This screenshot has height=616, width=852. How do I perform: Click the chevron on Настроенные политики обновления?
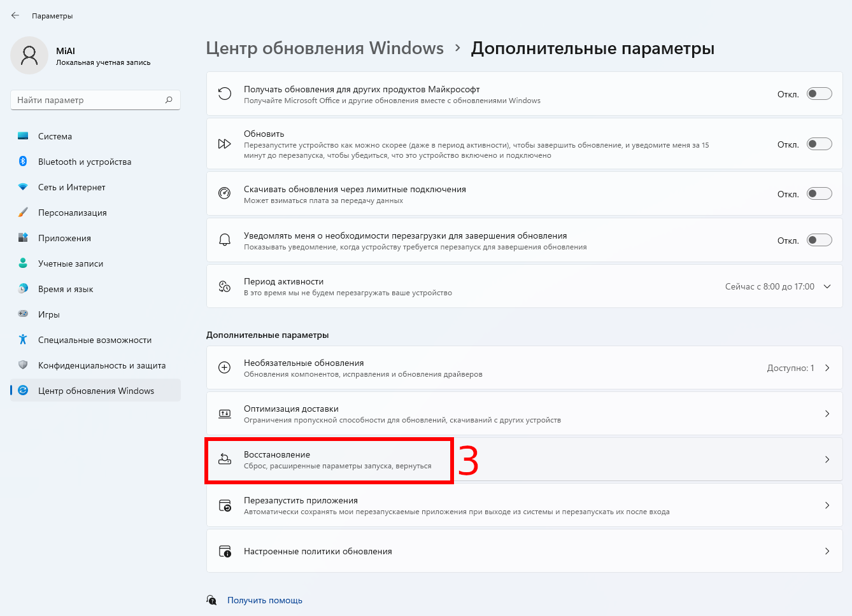(x=827, y=551)
